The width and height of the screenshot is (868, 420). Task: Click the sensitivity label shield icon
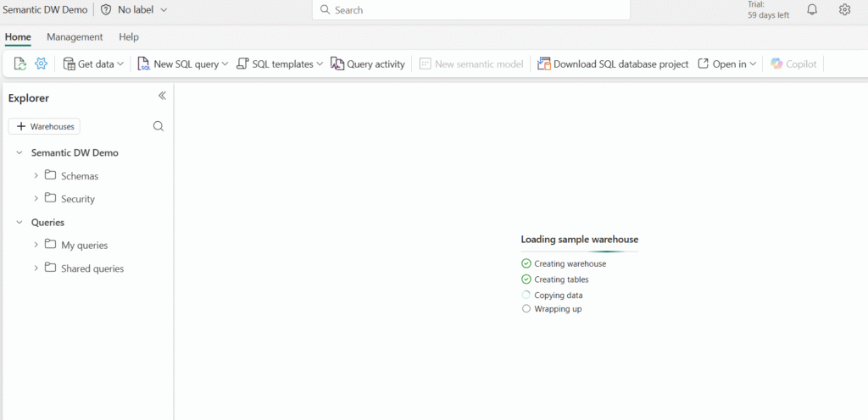tap(106, 10)
